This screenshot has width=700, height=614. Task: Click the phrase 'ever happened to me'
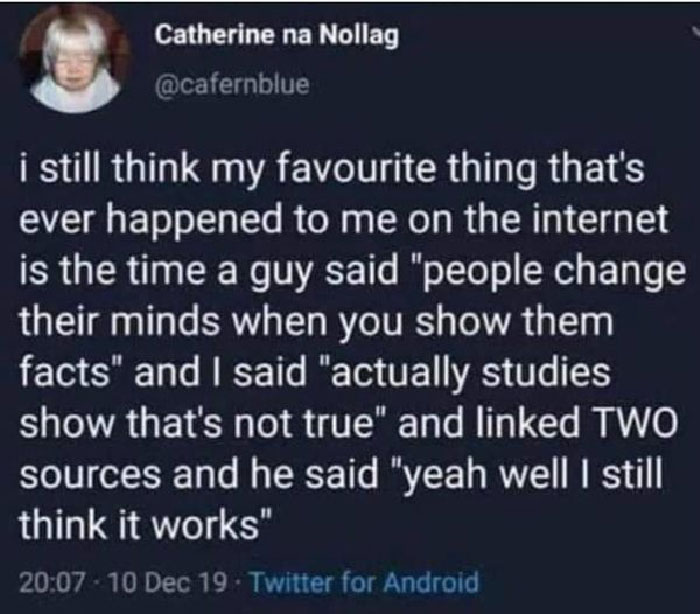(x=211, y=221)
